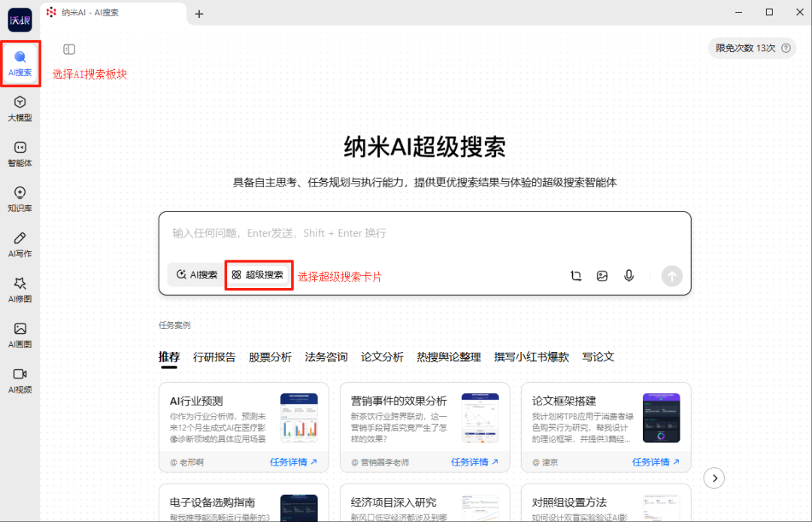Image resolution: width=812 pixels, height=522 pixels.
Task: Select the 超级搜索 mode chip
Action: pyautogui.click(x=258, y=275)
